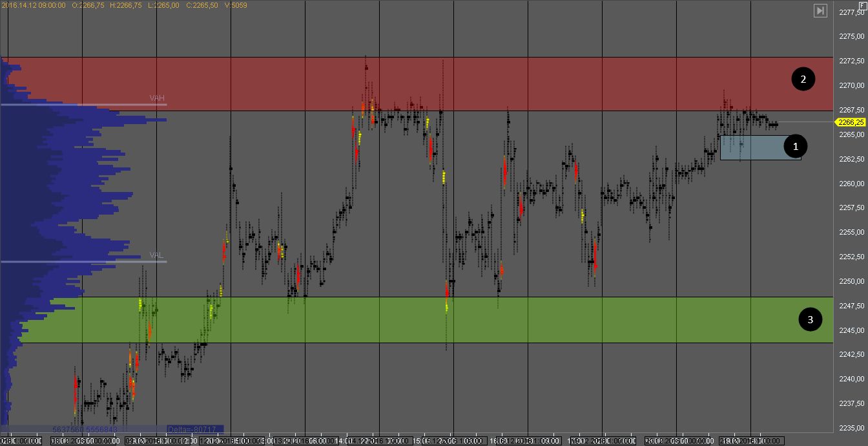The width and height of the screenshot is (868, 446).
Task: Select the black circle marker numbered 2
Action: (803, 80)
